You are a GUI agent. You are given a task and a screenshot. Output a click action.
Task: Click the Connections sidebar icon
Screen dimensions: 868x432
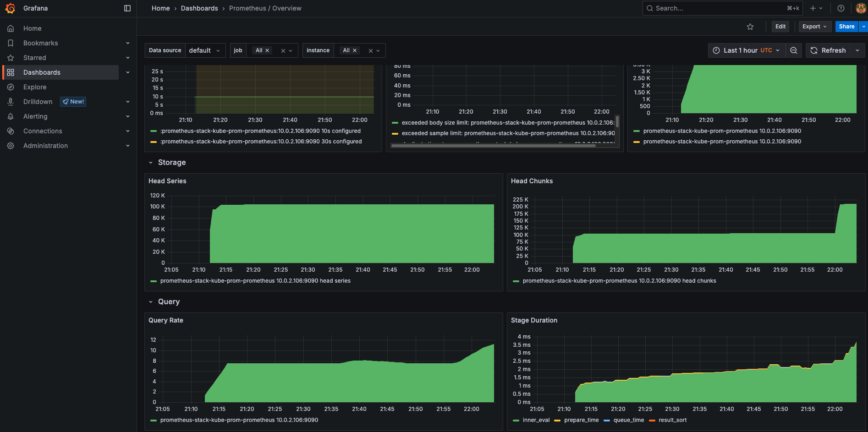[11, 131]
